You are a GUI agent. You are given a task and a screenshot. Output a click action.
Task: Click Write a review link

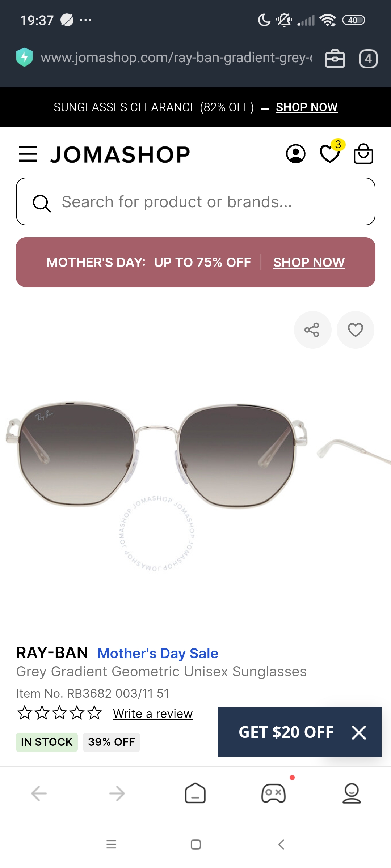153,714
